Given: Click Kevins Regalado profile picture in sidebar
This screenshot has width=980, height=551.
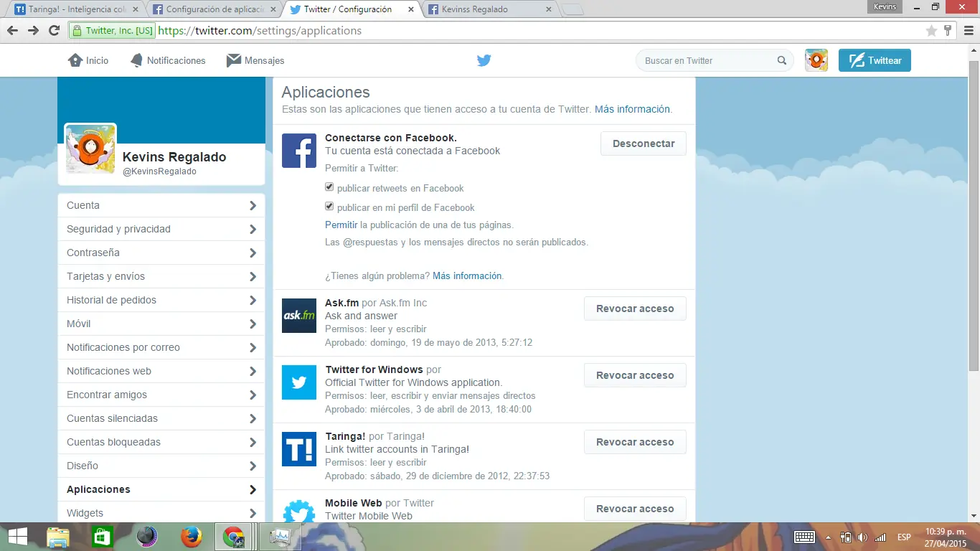Looking at the screenshot, I should tap(90, 149).
